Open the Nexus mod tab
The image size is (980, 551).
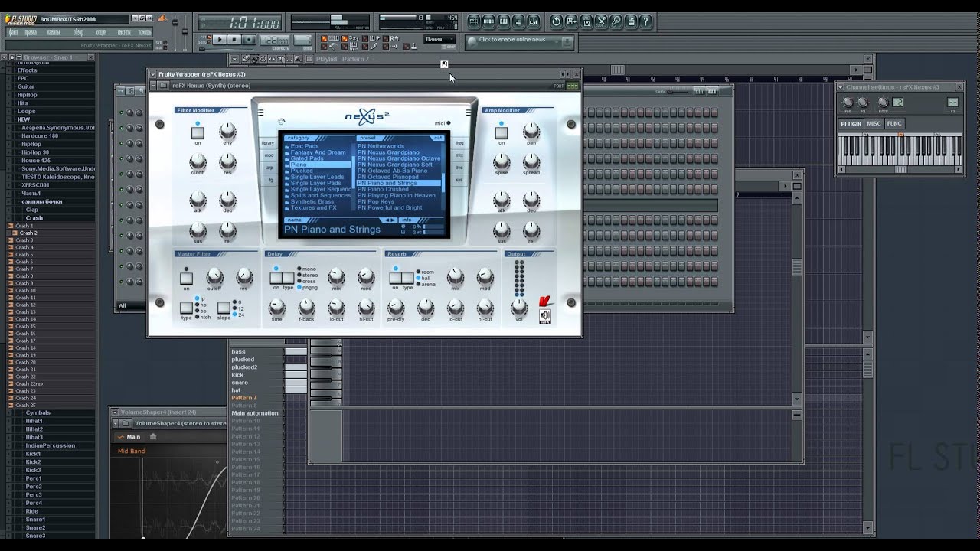point(269,155)
